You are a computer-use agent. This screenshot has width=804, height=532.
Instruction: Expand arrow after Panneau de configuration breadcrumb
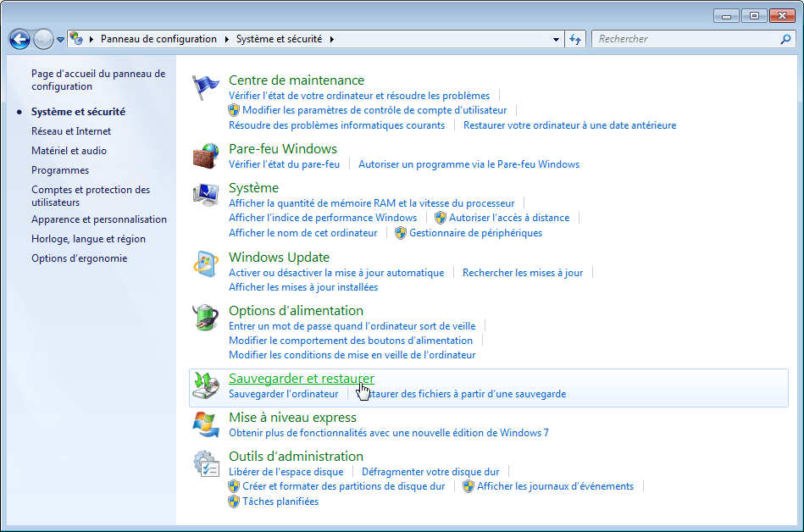pos(227,39)
